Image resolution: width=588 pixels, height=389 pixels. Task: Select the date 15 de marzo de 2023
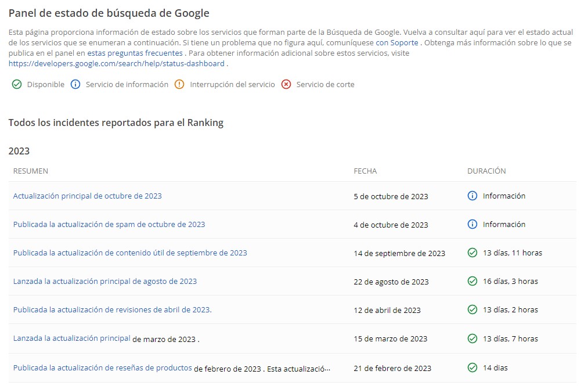click(391, 338)
